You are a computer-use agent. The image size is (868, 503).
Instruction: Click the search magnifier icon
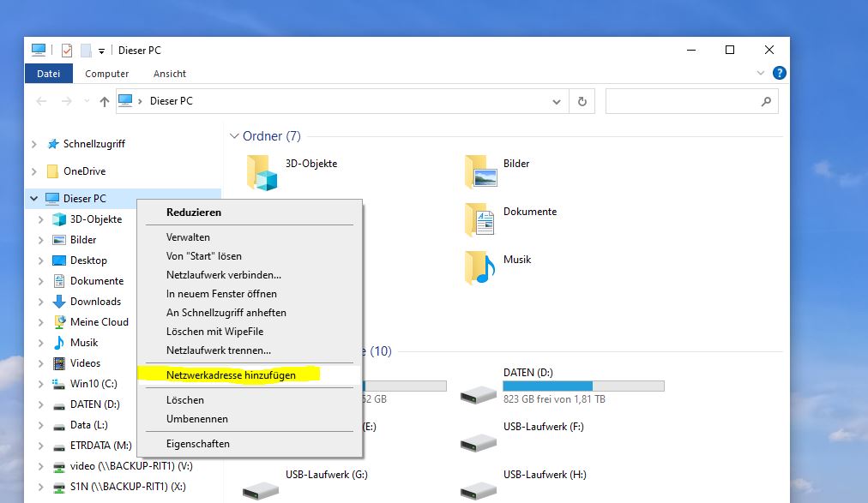tap(766, 102)
